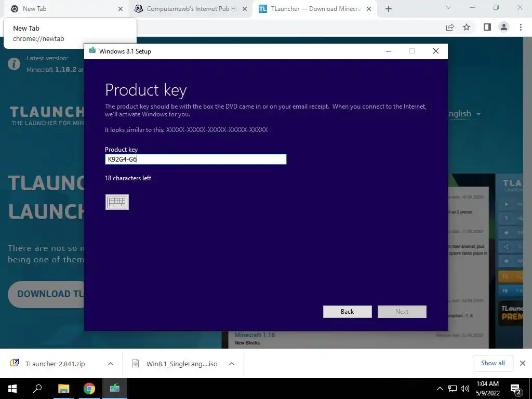532x399 pixels.
Task: Click the TLauncher zip file icon in downloads bar
Action: [15, 363]
